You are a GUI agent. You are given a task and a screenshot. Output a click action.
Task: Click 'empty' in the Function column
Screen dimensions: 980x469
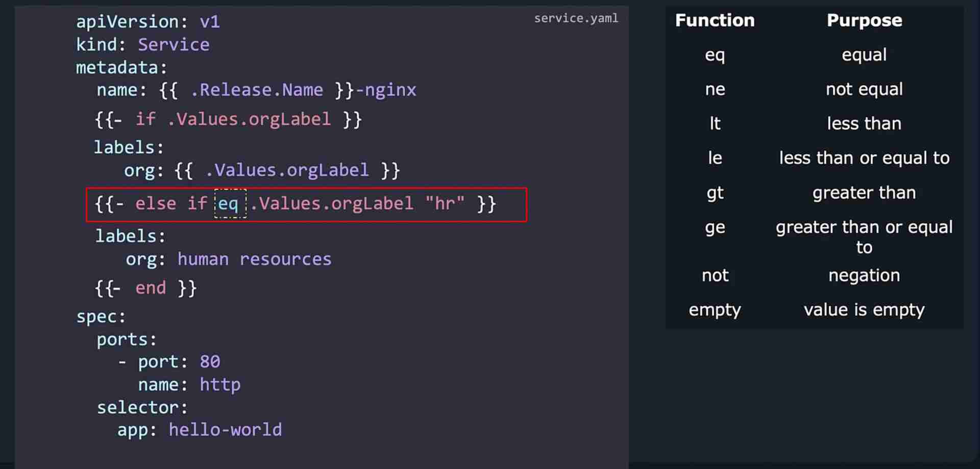(x=715, y=310)
